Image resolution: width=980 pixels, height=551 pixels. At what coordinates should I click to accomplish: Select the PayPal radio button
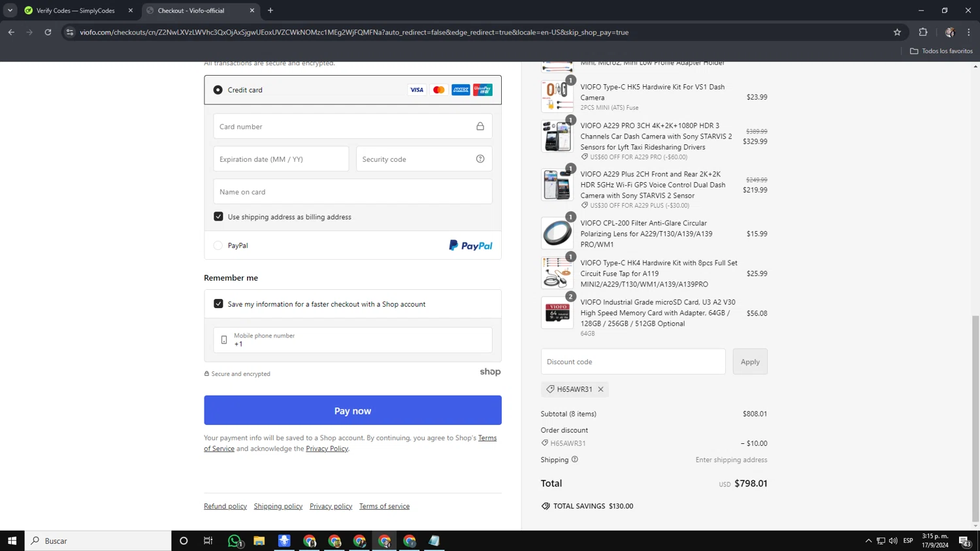218,245
